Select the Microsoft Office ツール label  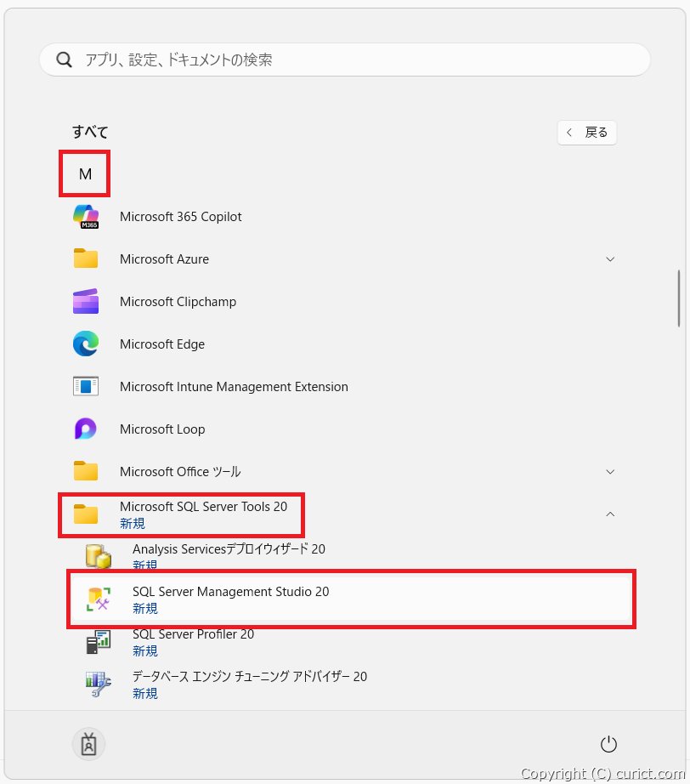coord(180,471)
